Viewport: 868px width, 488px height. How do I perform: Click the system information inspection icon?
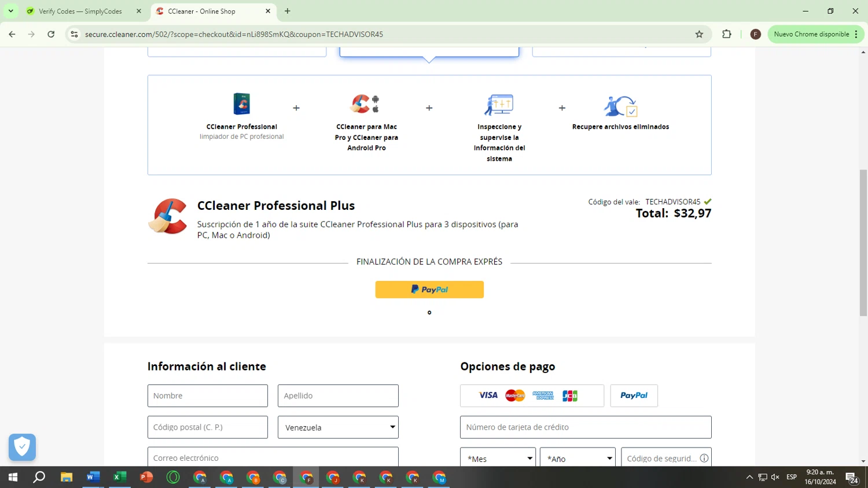click(x=499, y=105)
